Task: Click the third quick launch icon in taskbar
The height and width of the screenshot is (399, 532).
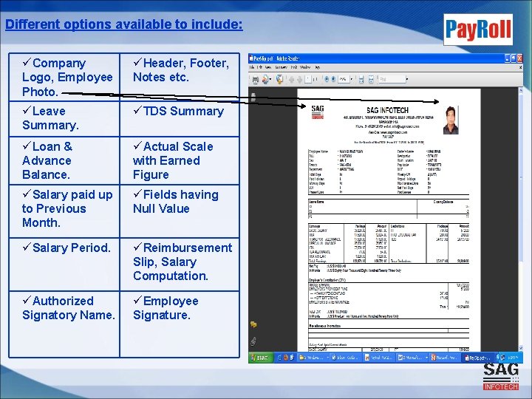Action: [x=292, y=358]
